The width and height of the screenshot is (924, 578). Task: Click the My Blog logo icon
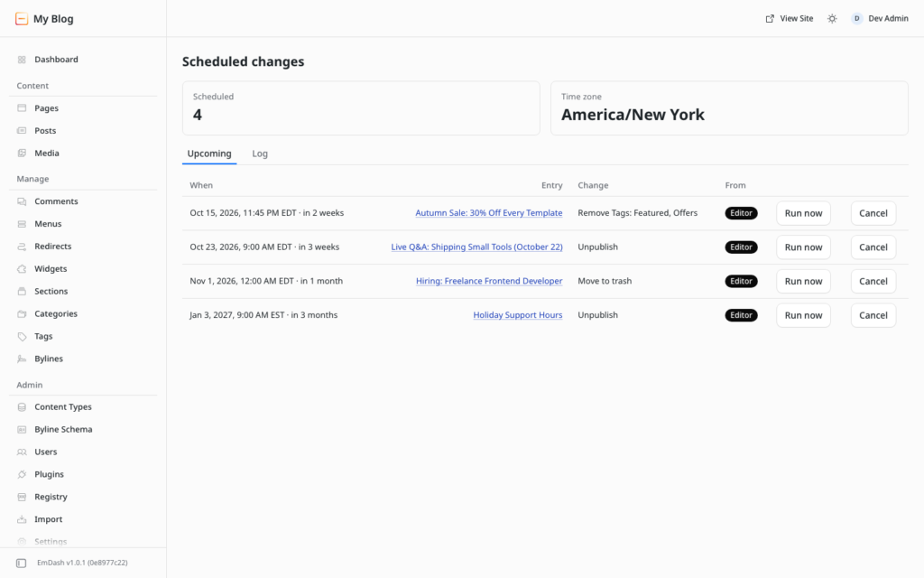point(22,19)
